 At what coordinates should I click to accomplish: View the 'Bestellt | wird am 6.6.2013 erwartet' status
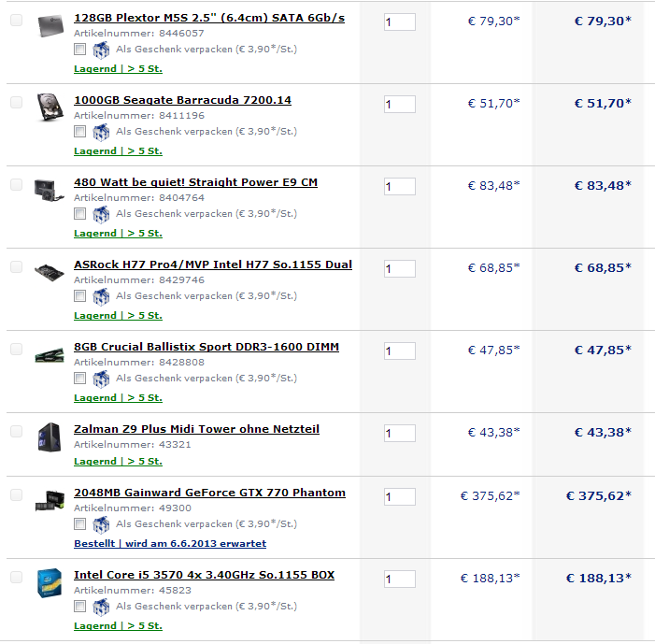click(x=170, y=544)
